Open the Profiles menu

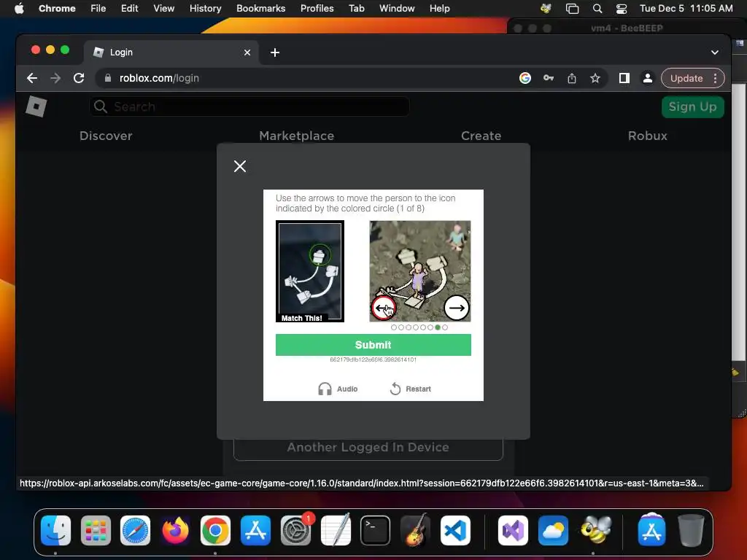[x=317, y=9]
